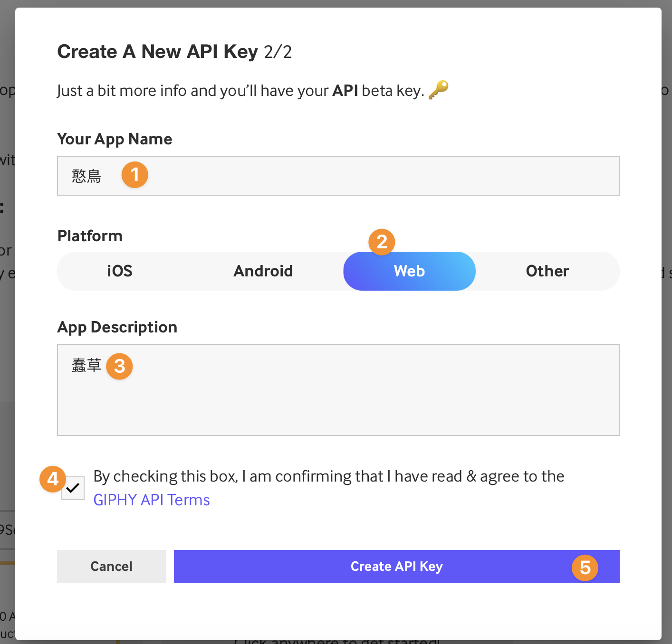
Task: Choose the Android platform option
Action: point(263,271)
